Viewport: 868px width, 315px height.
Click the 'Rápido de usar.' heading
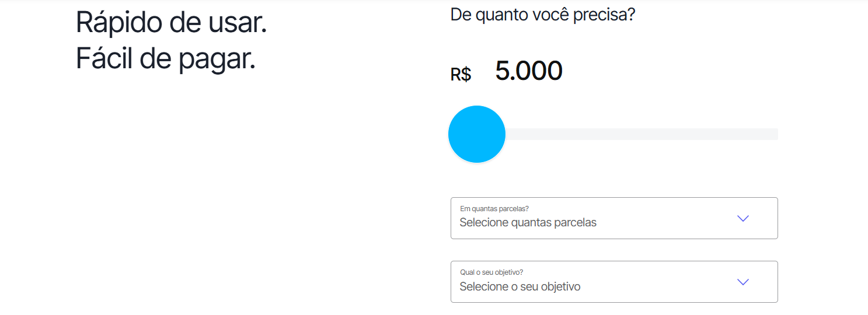172,23
